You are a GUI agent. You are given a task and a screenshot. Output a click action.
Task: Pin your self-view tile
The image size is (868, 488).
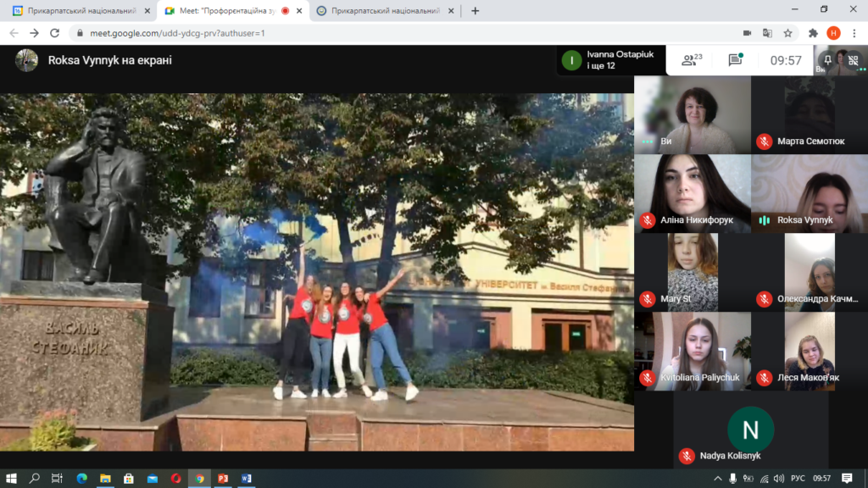[828, 60]
